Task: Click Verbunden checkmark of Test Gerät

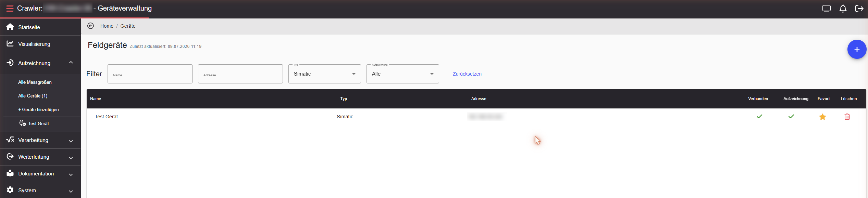Action: click(x=759, y=116)
